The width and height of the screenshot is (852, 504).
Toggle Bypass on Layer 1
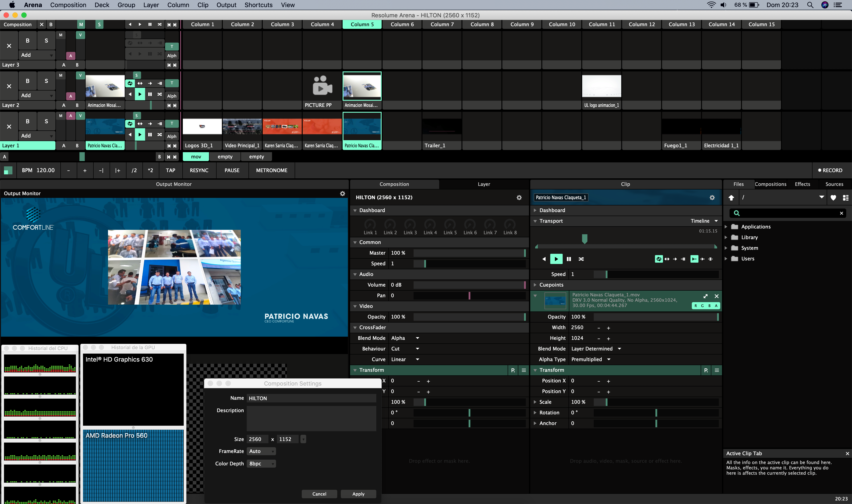tap(28, 121)
